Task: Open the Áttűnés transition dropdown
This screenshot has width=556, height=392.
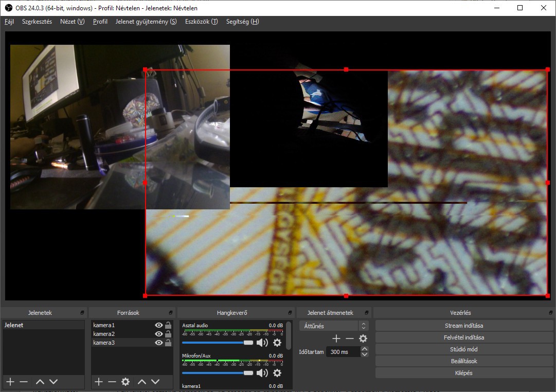Action: 334,326
